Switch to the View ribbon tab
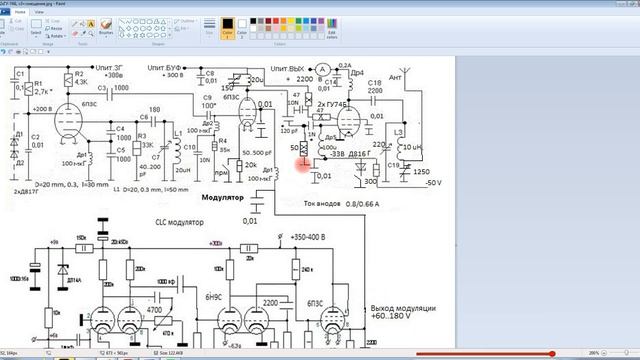640x360 pixels. point(39,12)
